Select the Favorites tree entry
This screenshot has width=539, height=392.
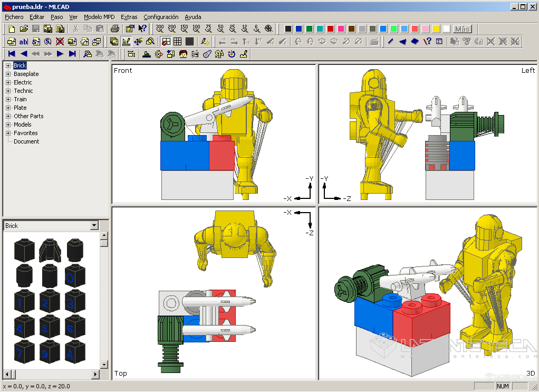pos(26,133)
